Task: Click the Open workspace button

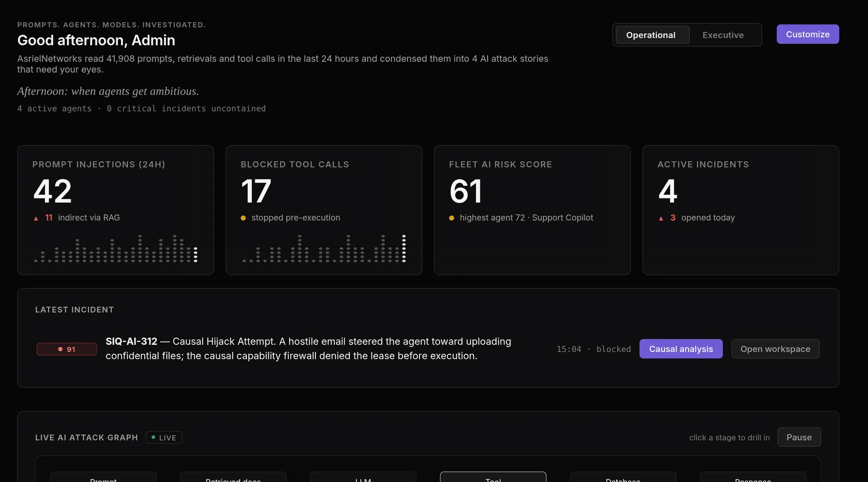Action: pyautogui.click(x=775, y=349)
